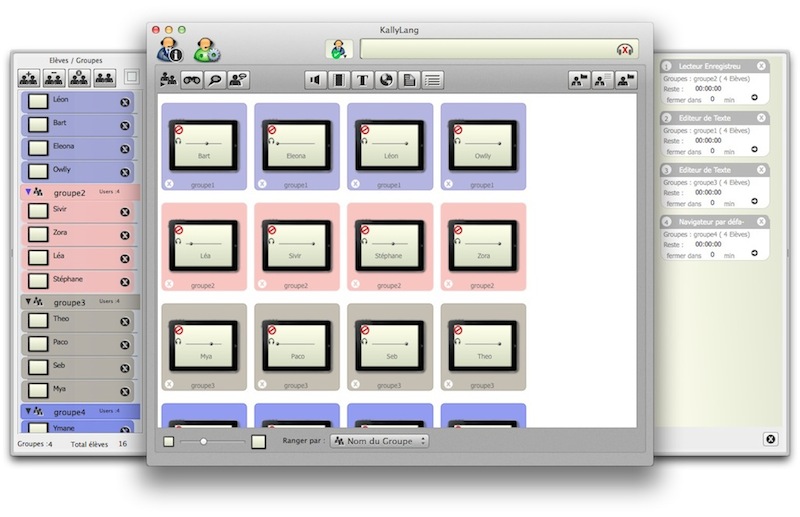Select the binoculars monitoring tool
The image size is (800, 517).
(x=192, y=80)
